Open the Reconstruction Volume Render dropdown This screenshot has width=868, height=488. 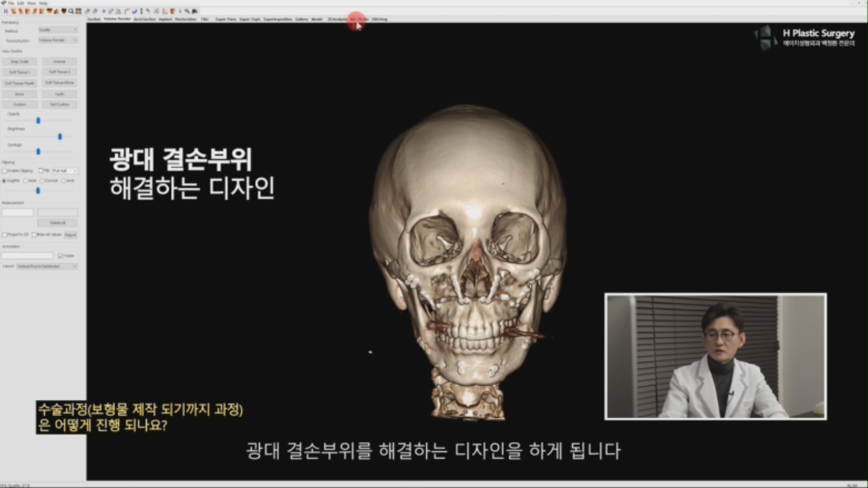pyautogui.click(x=58, y=40)
